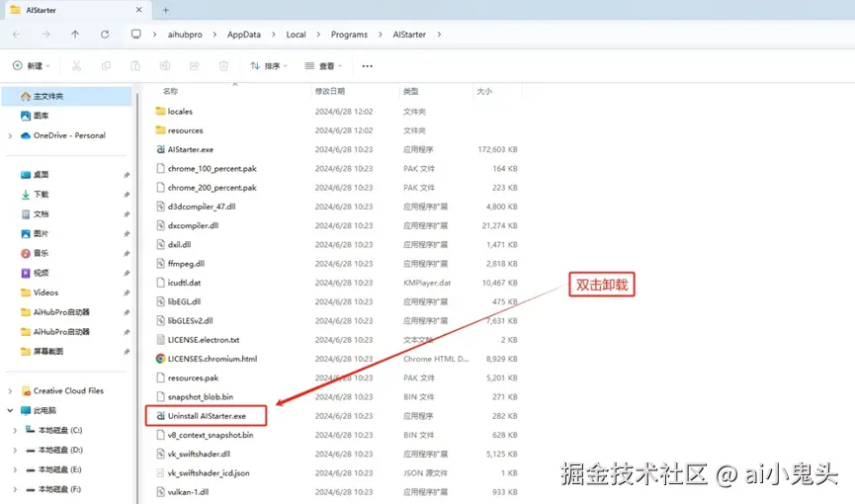The image size is (855, 504).
Task: Click the cut scissors icon
Action: [76, 66]
